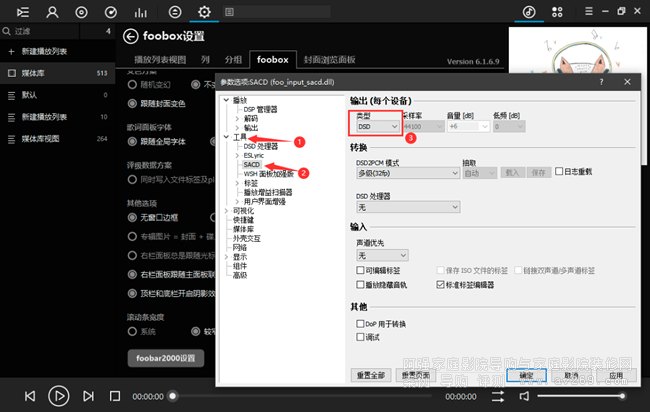650x412 pixels.
Task: Open the equalizer bars icon in toolbar
Action: pos(140,12)
